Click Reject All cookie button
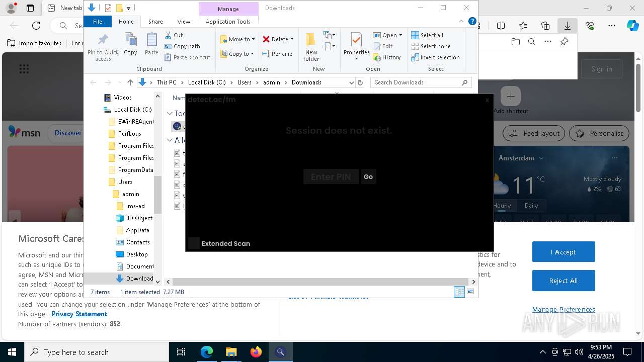This screenshot has height=362, width=644. tap(563, 281)
